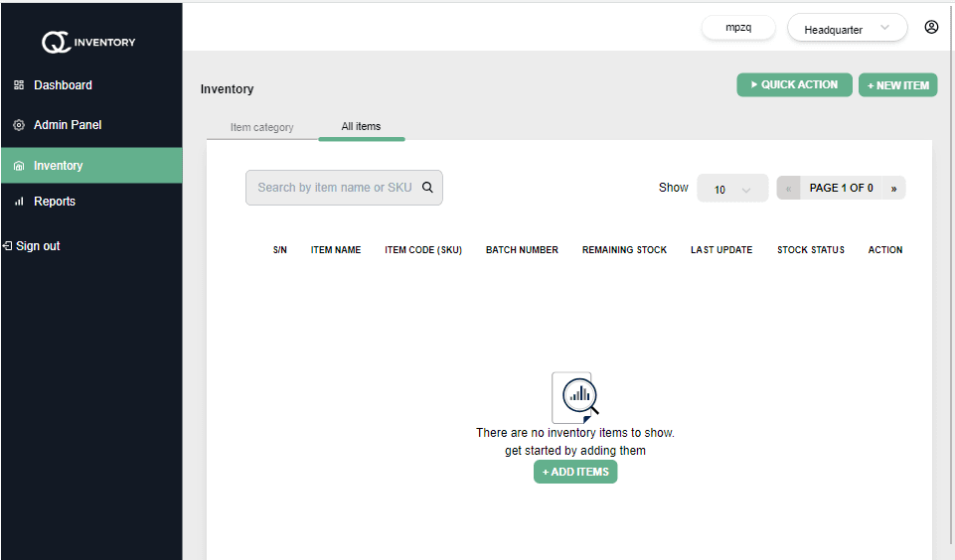Click the STOCK STATUS column header
The image size is (955, 560).
point(811,249)
